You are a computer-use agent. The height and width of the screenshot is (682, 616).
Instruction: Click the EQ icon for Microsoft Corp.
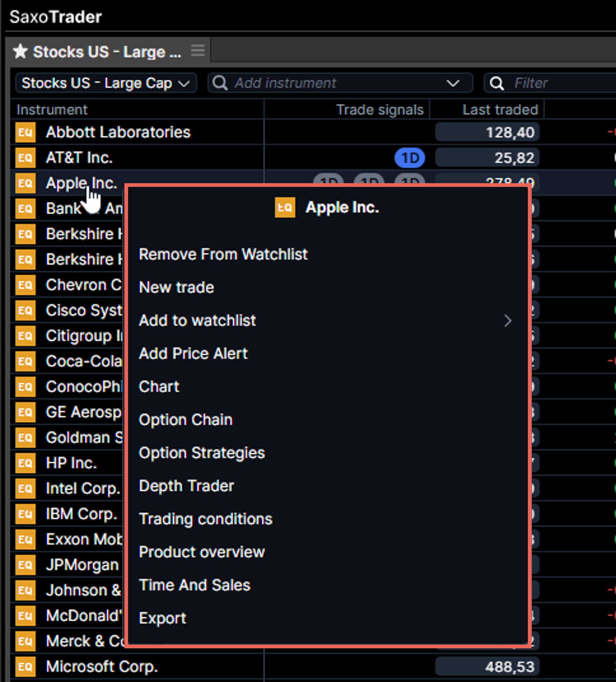[x=25, y=667]
